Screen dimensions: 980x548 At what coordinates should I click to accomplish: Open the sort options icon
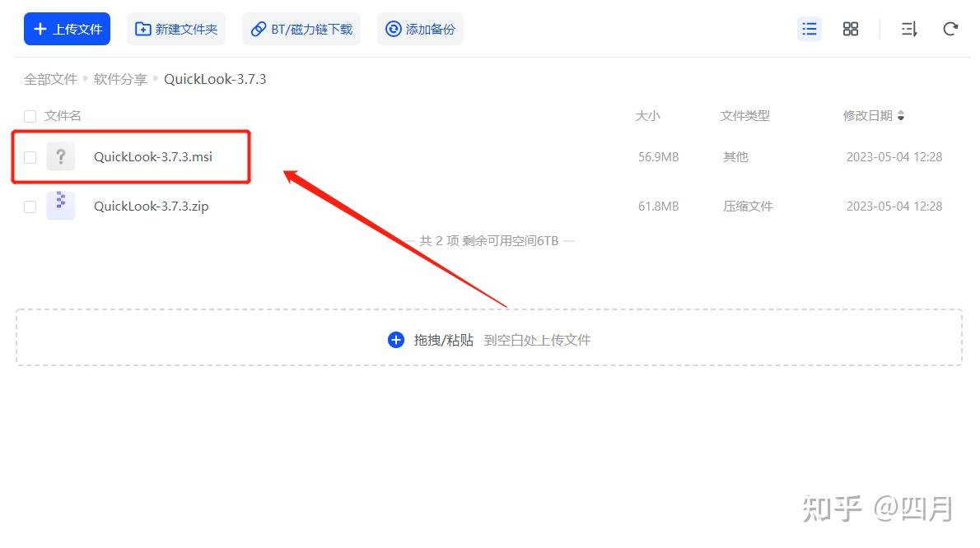909,29
